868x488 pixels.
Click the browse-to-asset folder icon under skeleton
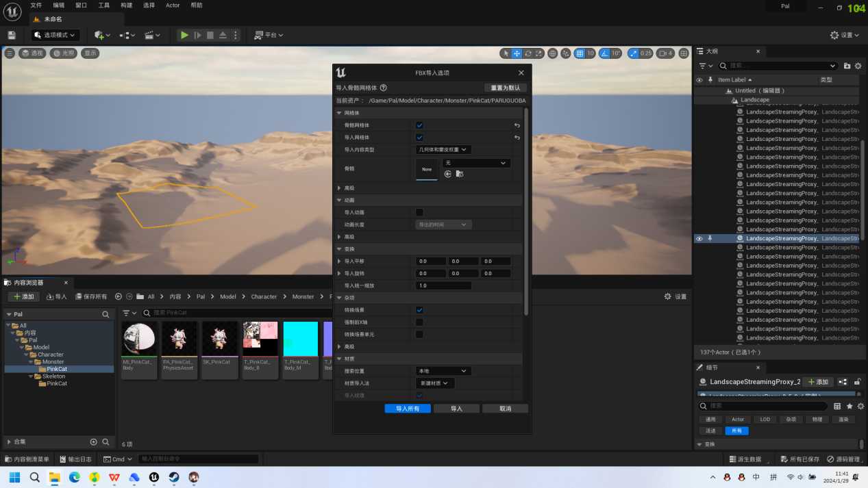pos(460,174)
